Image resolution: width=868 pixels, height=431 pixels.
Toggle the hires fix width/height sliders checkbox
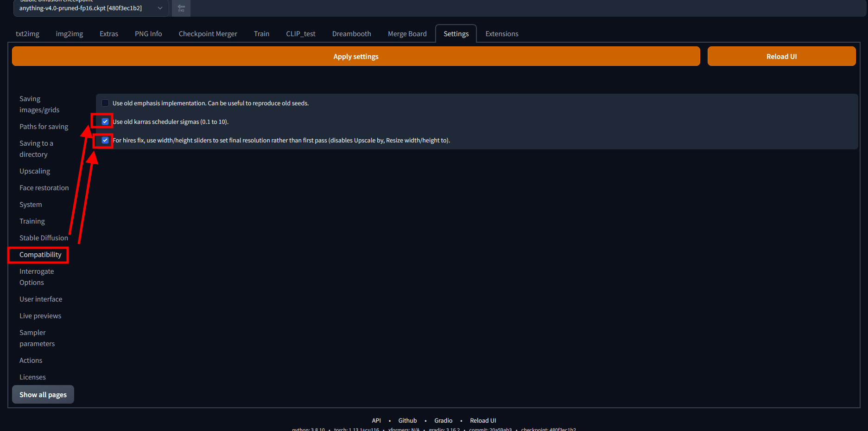pyautogui.click(x=105, y=140)
